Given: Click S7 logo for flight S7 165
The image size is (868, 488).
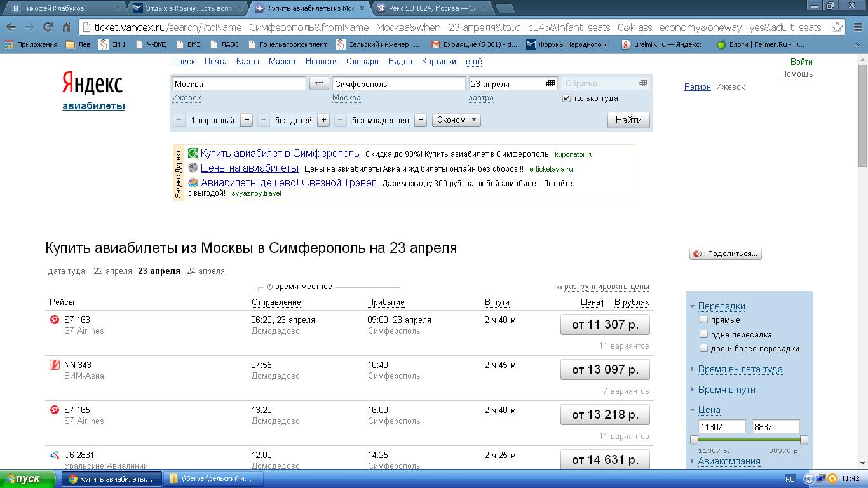Looking at the screenshot, I should click(55, 410).
